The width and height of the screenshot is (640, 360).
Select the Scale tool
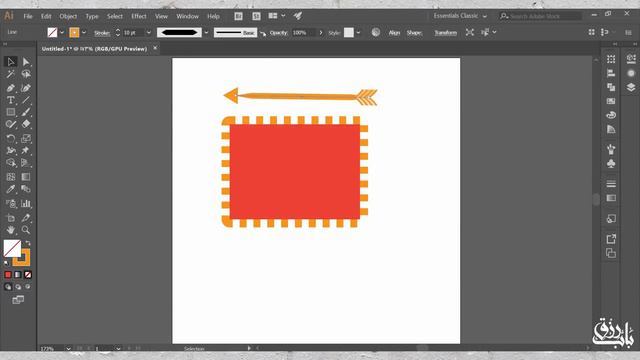[x=26, y=138]
